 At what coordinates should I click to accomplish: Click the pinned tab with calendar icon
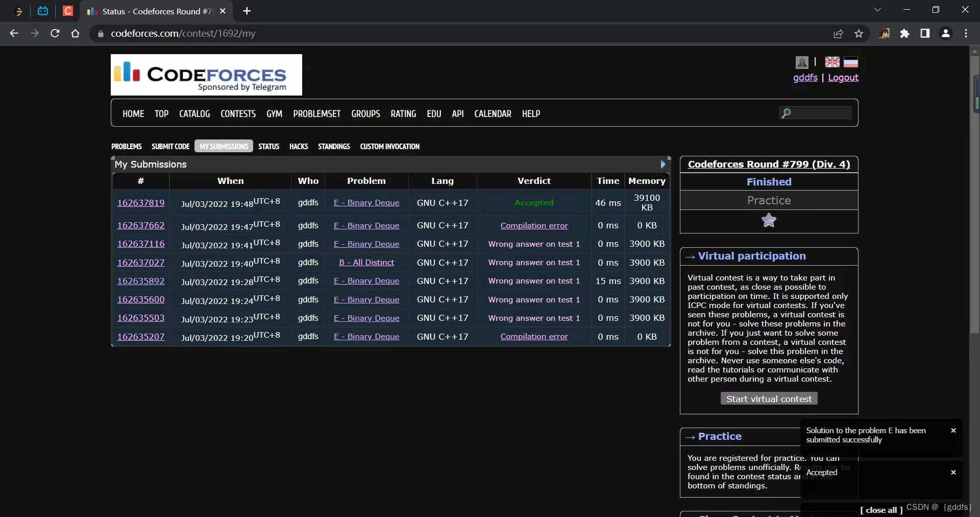click(43, 11)
